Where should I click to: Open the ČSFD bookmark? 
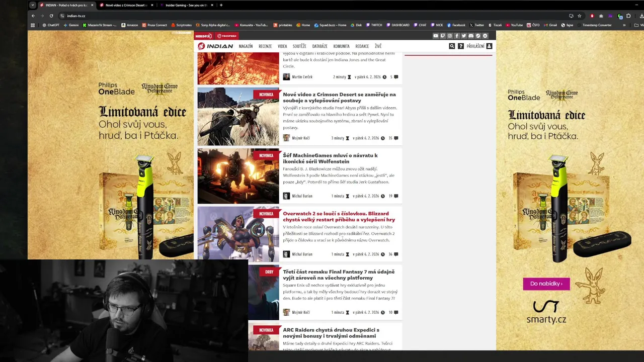pyautogui.click(x=533, y=25)
